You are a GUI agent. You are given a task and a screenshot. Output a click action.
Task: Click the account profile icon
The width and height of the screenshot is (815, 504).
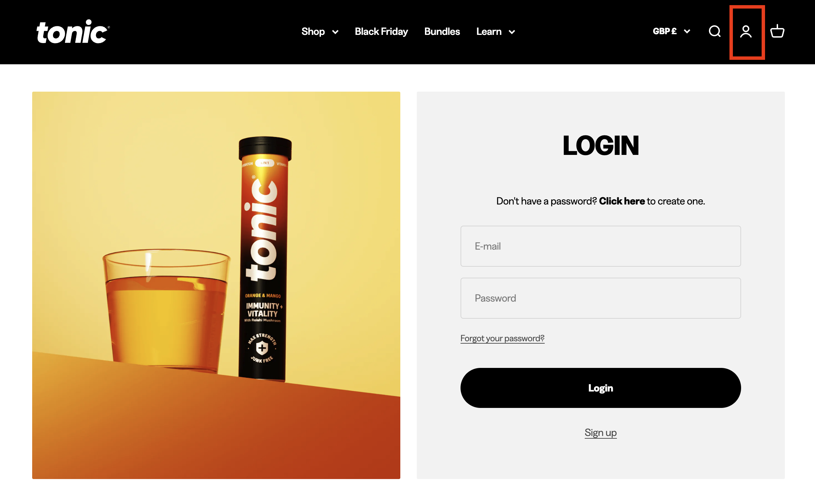pyautogui.click(x=746, y=31)
